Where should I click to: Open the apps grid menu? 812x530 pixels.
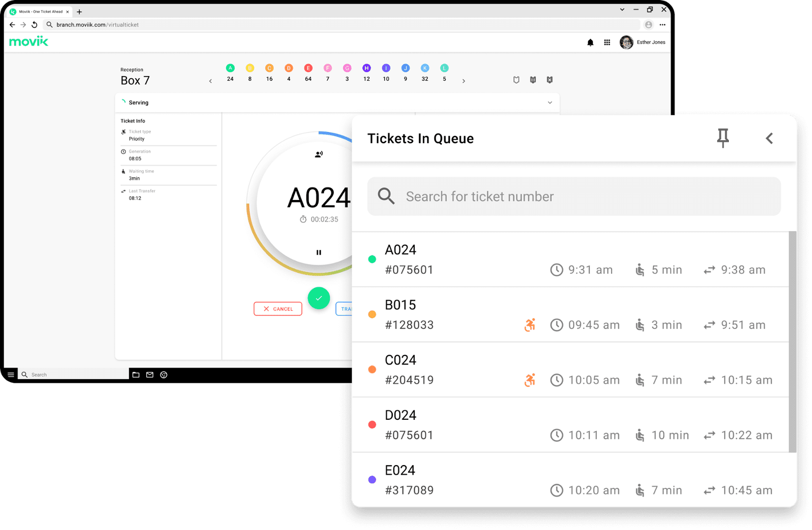(x=607, y=43)
